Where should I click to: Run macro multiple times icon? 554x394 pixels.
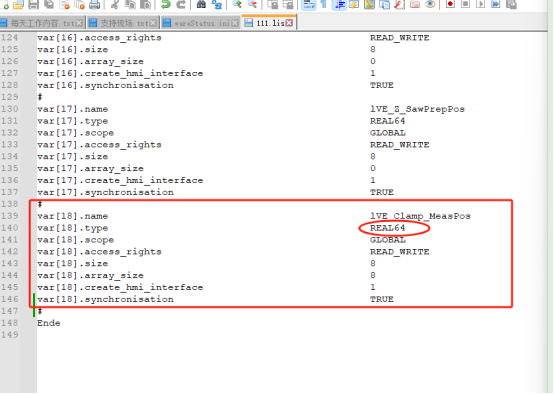[x=496, y=4]
